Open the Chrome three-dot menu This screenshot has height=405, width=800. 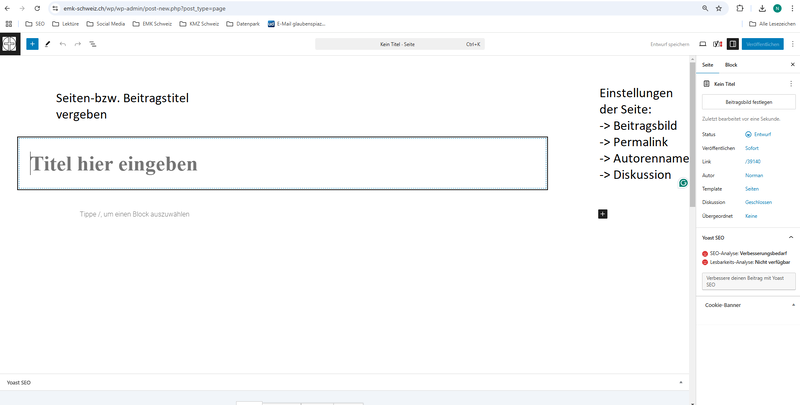(792, 9)
